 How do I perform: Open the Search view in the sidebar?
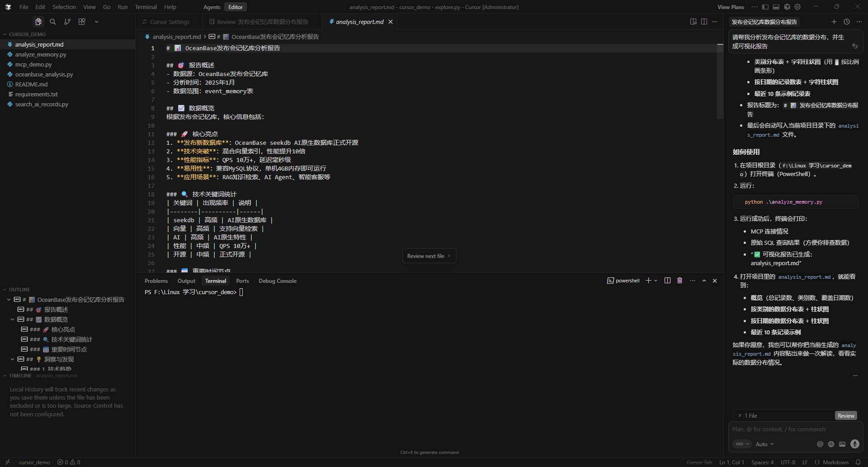(x=53, y=22)
